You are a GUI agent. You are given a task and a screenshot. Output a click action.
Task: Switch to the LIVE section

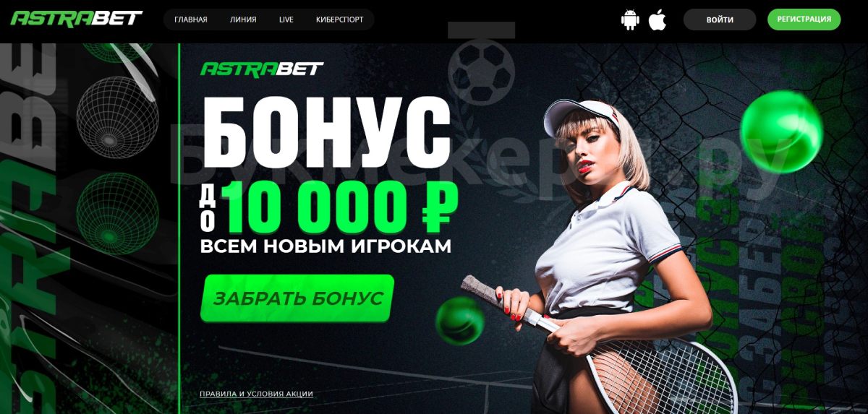click(x=286, y=20)
